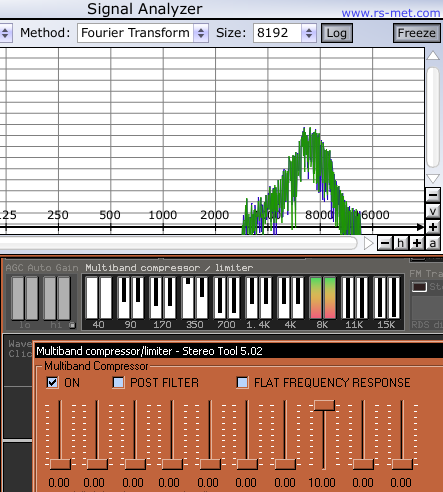Click the partly visible dropdown arrow left of Method
Screen dimensions: 443x492
(x=6, y=33)
